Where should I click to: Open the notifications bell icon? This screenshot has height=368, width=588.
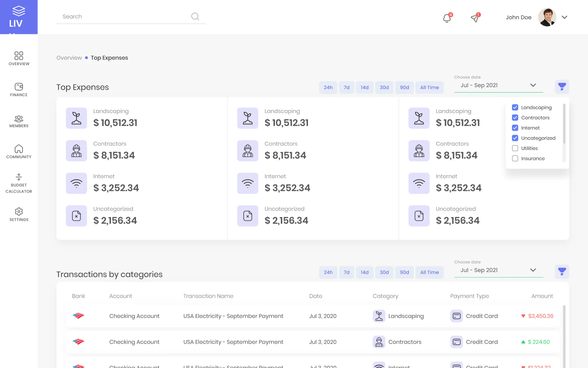(447, 18)
